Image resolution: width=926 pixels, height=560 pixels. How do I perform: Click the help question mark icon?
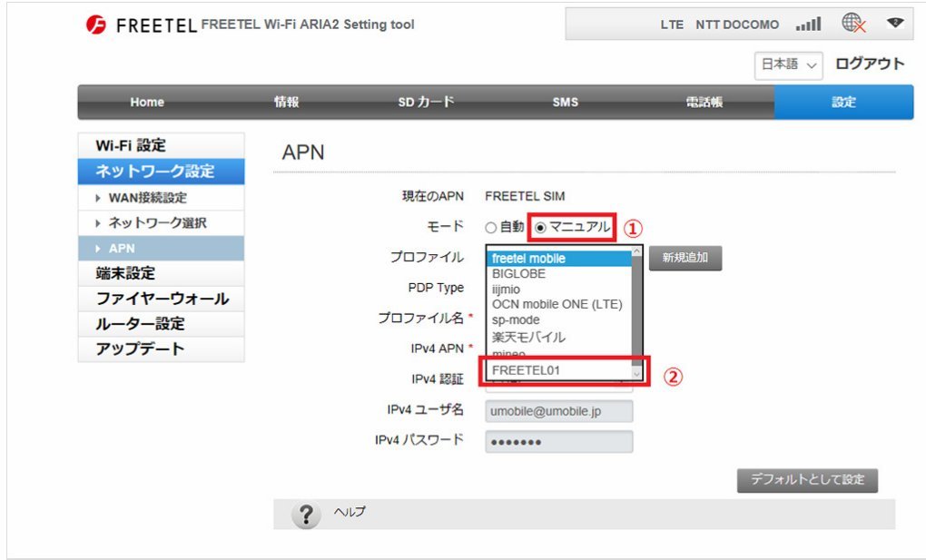[306, 515]
